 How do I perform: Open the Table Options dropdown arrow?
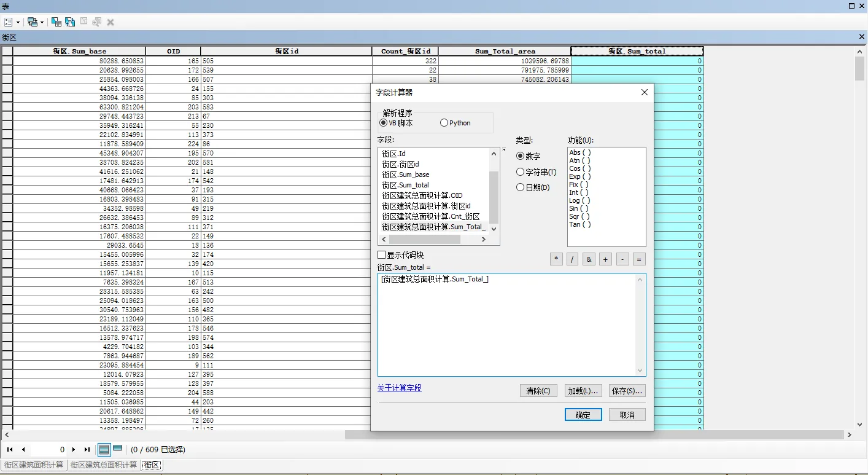coord(18,22)
